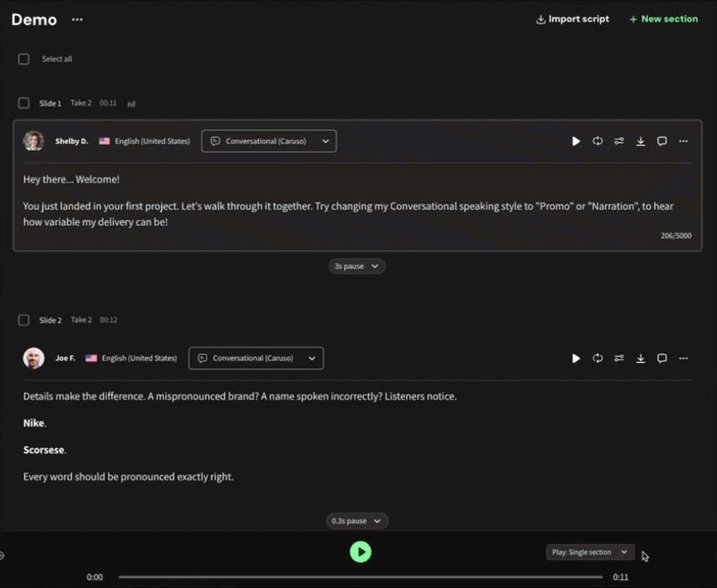Open the Play: Single section dropdown
Image resolution: width=717 pixels, height=588 pixels.
pos(591,552)
